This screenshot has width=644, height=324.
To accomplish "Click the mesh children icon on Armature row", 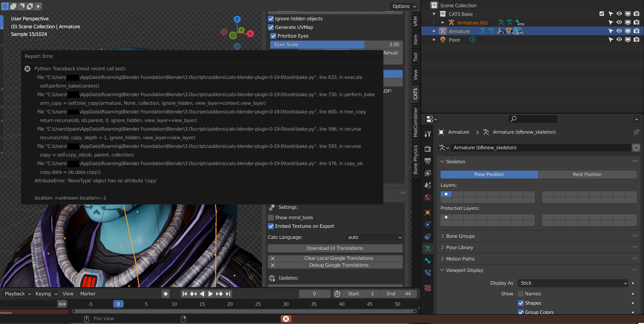I will [509, 31].
